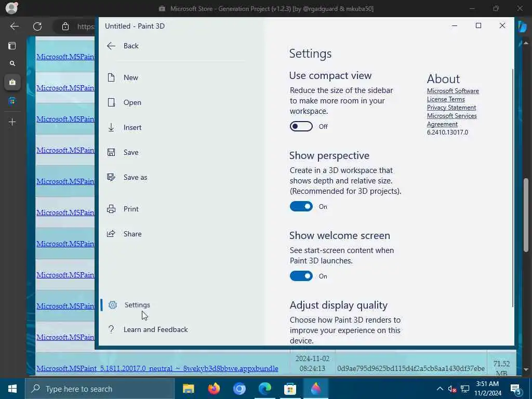Click the browser profile avatar
Viewport: 532px width, 399px height.
11,8
